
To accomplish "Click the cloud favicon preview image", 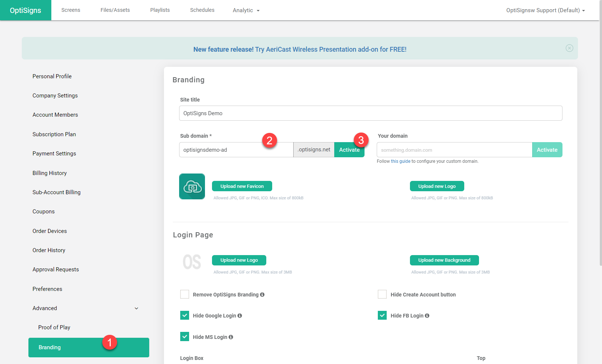I will [192, 186].
